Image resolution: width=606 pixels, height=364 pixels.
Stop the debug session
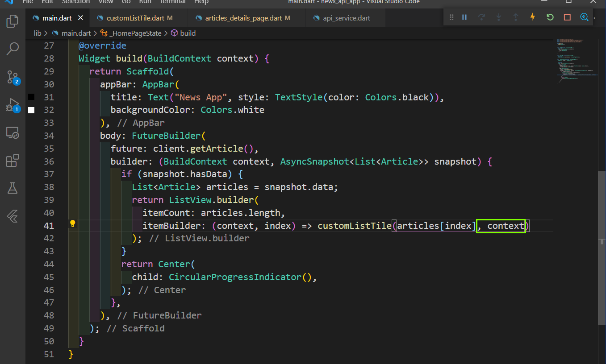(x=567, y=17)
